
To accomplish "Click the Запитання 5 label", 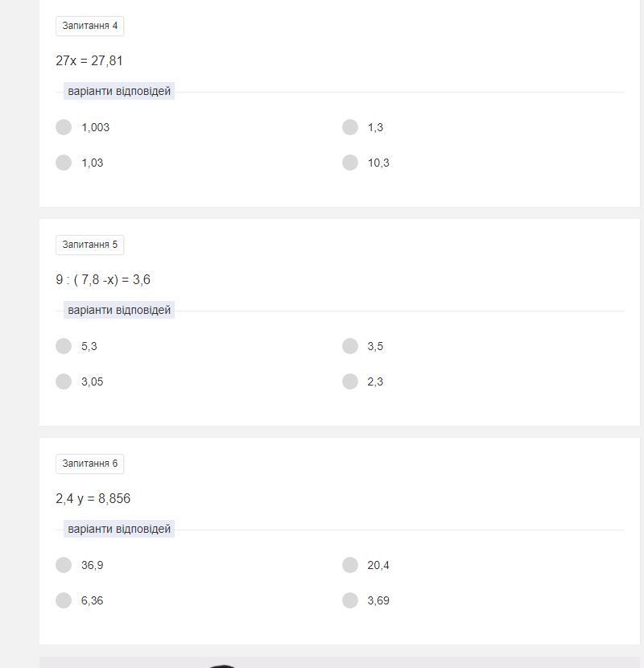I will (x=90, y=245).
